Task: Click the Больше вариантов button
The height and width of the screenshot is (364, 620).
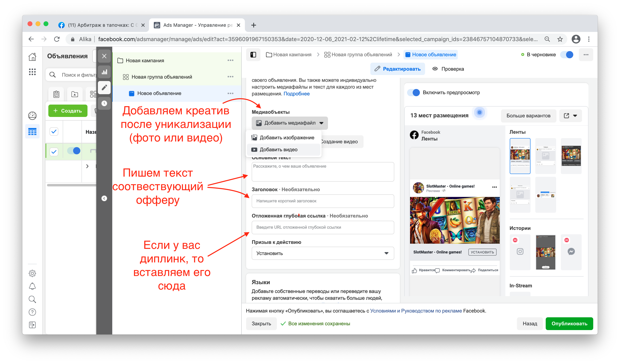Action: coord(528,116)
